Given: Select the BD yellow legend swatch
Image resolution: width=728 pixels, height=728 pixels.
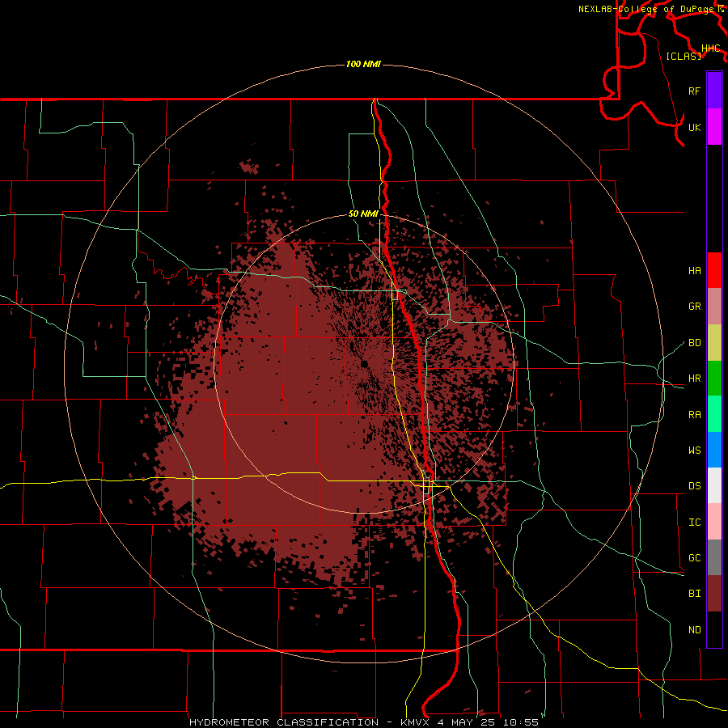Looking at the screenshot, I should click(714, 343).
